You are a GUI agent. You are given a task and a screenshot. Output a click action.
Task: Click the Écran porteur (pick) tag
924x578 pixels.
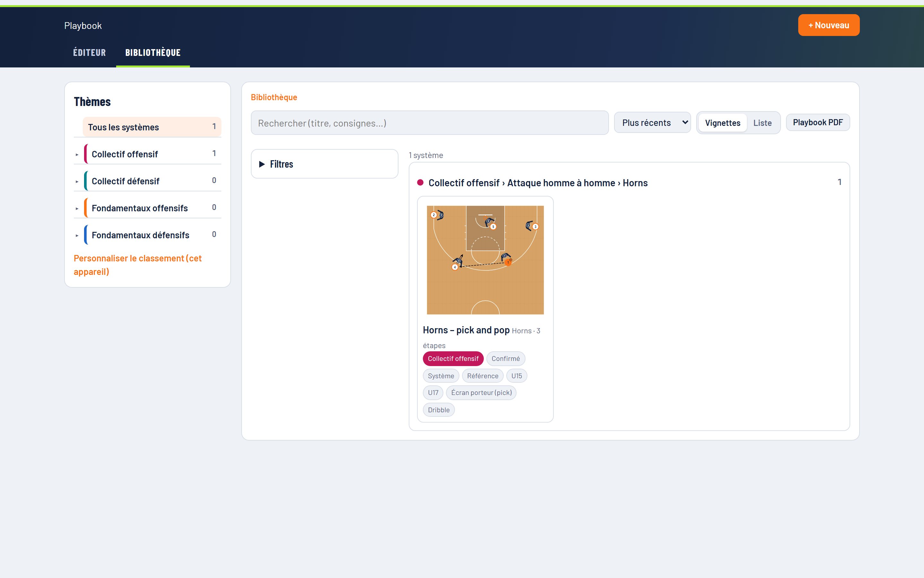click(481, 393)
